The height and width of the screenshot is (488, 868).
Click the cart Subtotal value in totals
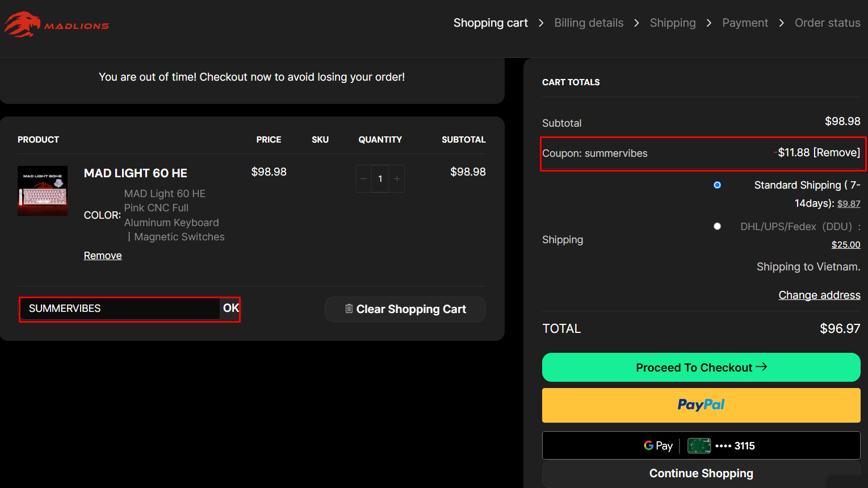coord(842,122)
